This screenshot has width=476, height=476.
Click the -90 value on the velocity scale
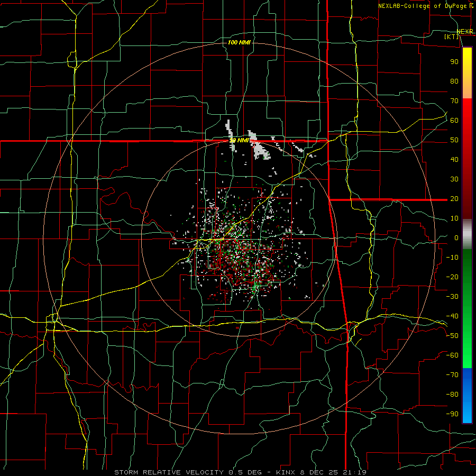[452, 414]
